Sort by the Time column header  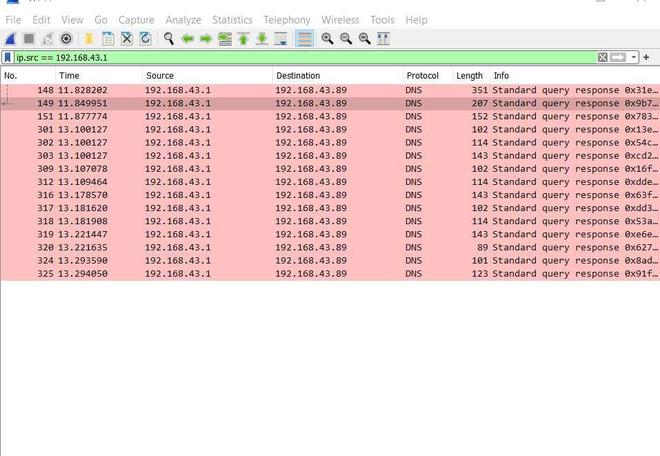click(x=99, y=76)
